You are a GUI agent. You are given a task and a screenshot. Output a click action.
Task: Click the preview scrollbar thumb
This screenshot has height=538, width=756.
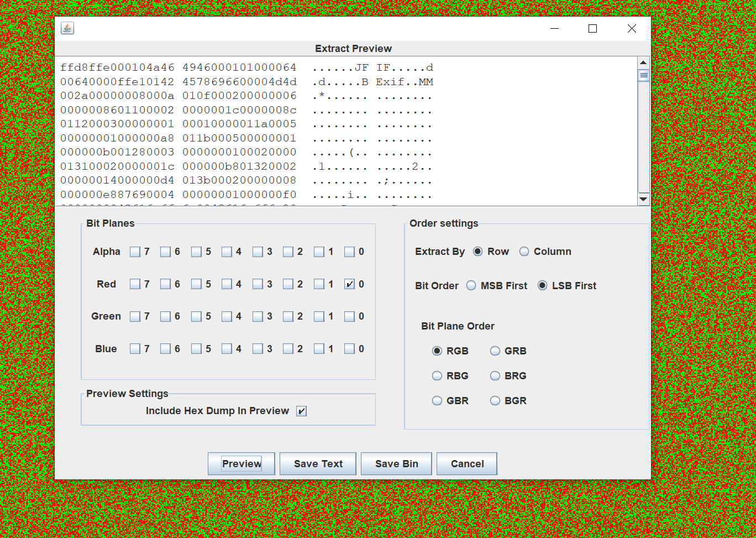643,75
